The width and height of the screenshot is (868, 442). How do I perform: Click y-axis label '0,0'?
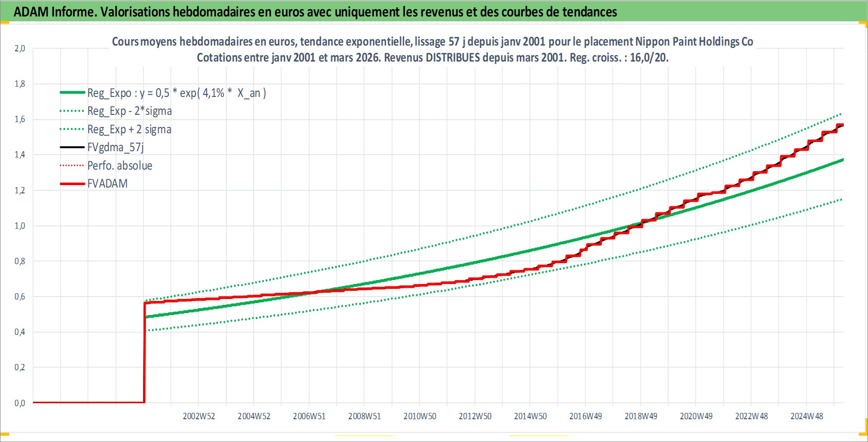pos(20,403)
